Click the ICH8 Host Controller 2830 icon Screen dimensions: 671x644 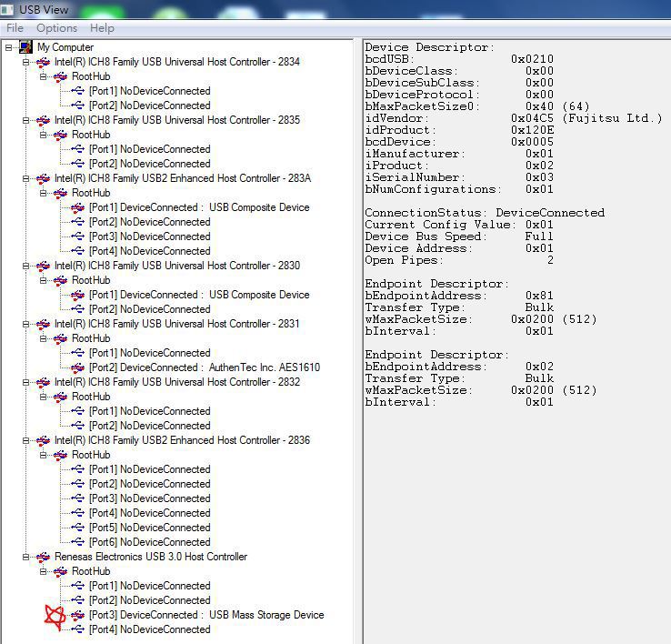(43, 266)
